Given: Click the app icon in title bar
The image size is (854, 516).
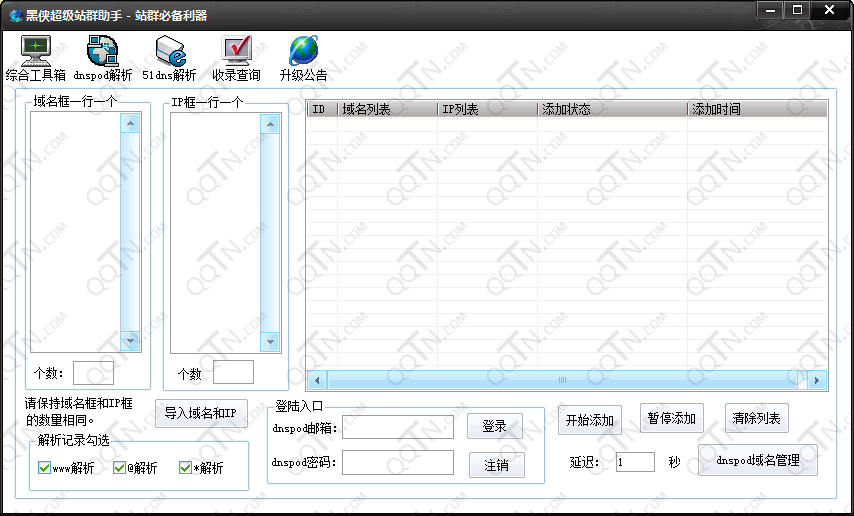Looking at the screenshot, I should coord(15,14).
